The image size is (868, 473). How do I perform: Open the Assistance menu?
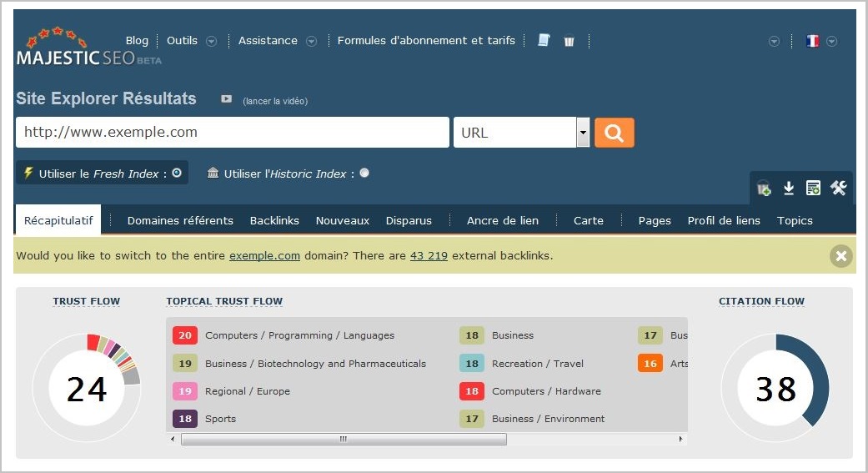[268, 40]
